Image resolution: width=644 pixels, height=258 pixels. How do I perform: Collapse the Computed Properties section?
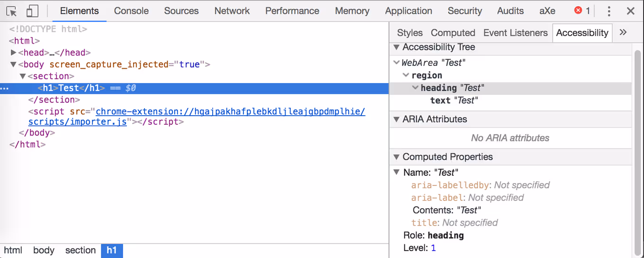click(396, 157)
